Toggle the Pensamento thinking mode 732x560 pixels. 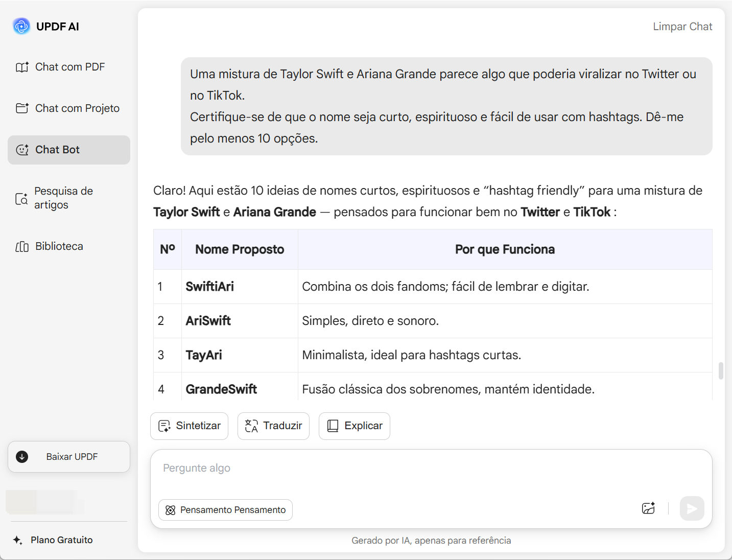225,510
